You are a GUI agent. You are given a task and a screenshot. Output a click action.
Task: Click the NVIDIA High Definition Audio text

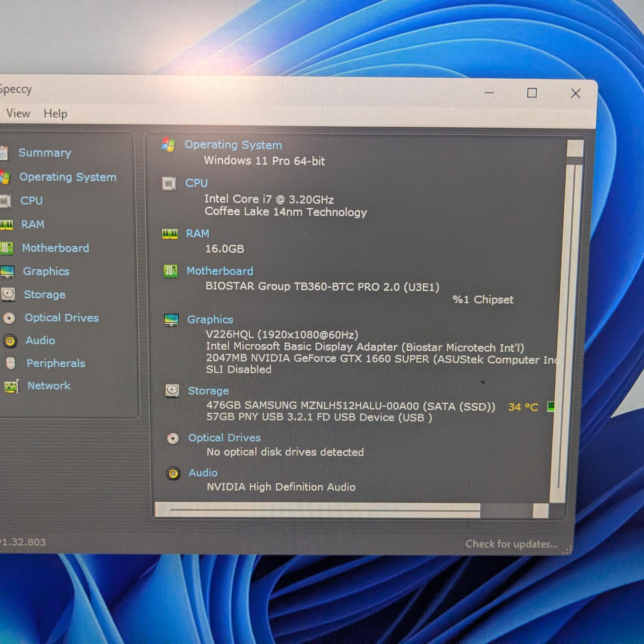(x=281, y=487)
